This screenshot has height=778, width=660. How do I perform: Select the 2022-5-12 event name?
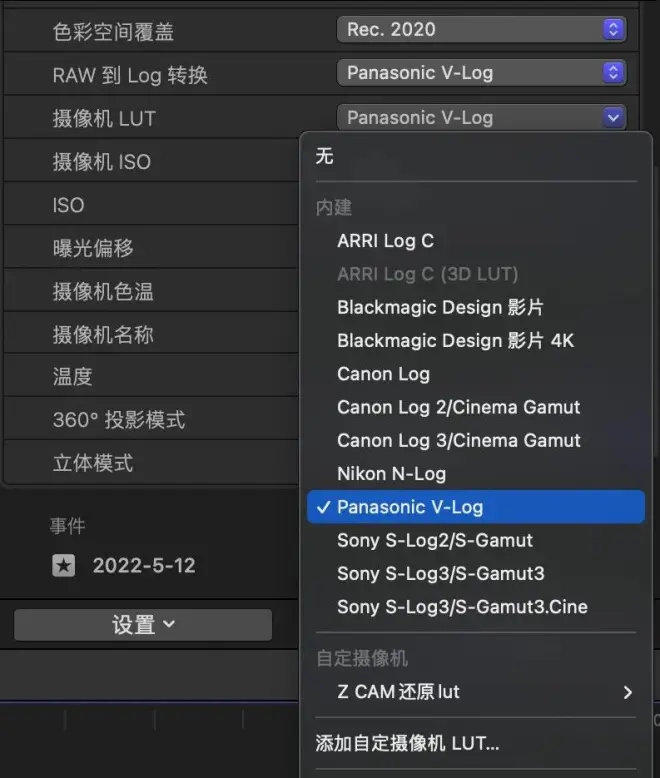click(x=144, y=566)
